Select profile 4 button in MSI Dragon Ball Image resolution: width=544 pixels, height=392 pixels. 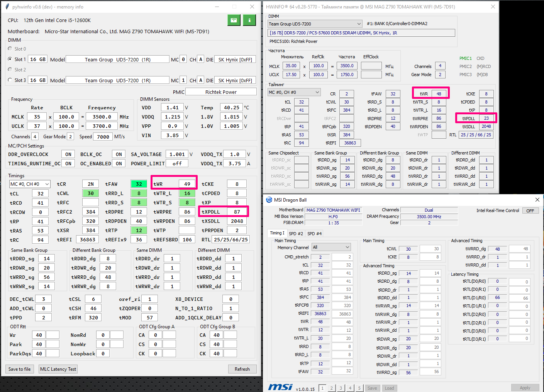coord(350,388)
